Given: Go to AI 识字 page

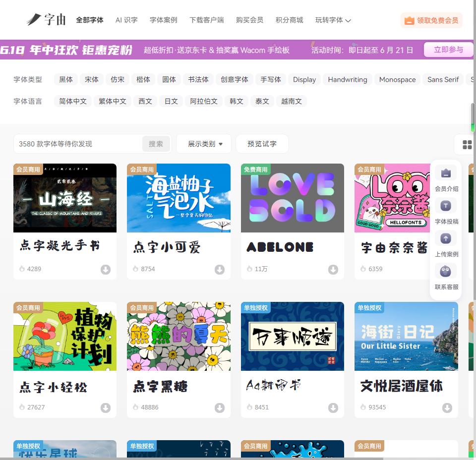Looking at the screenshot, I should pos(126,20).
